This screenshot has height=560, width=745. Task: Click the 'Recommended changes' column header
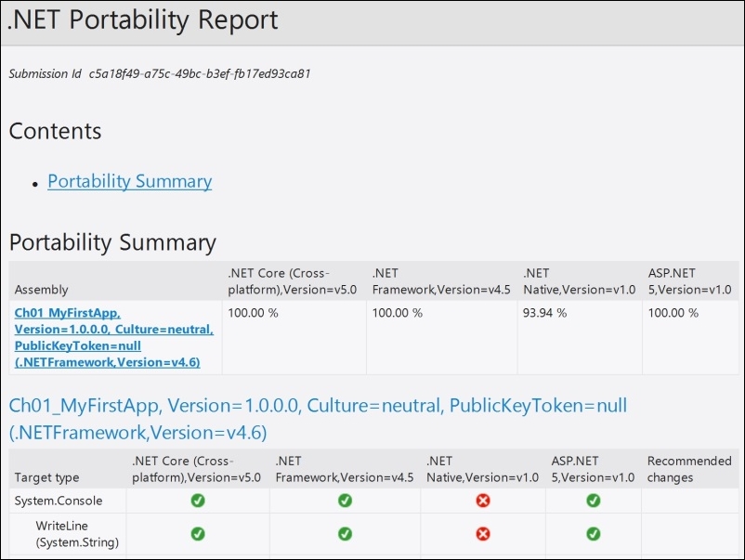point(689,469)
